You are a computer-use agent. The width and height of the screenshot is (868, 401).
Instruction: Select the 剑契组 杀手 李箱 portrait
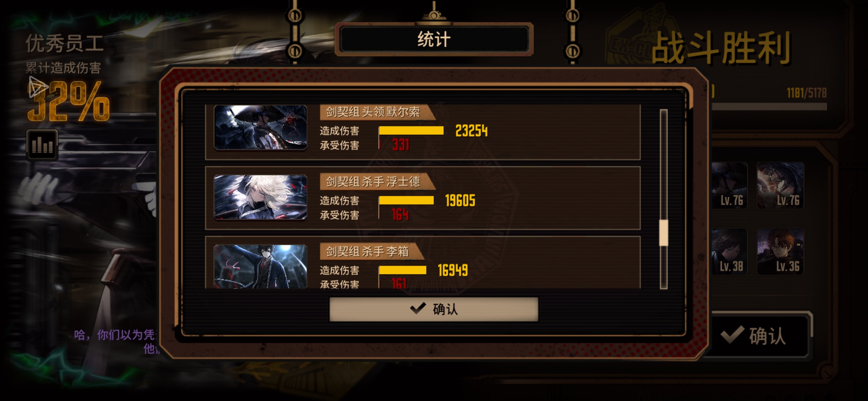pos(260,266)
